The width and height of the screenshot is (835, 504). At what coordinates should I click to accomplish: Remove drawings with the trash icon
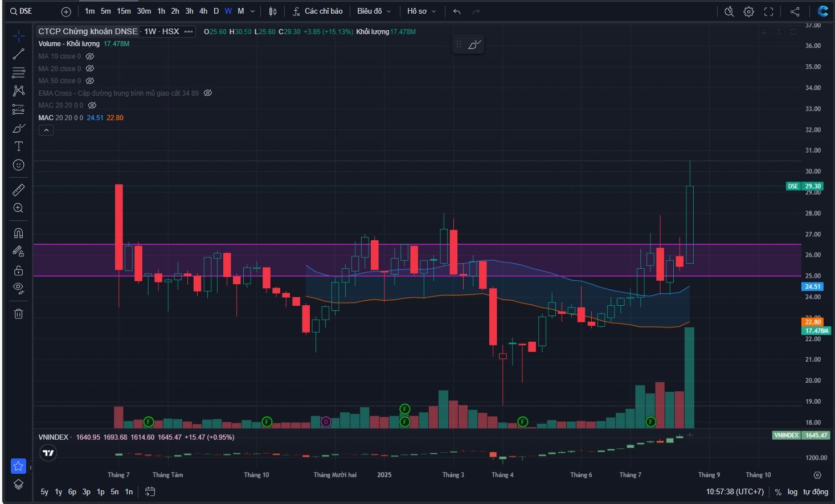(18, 313)
